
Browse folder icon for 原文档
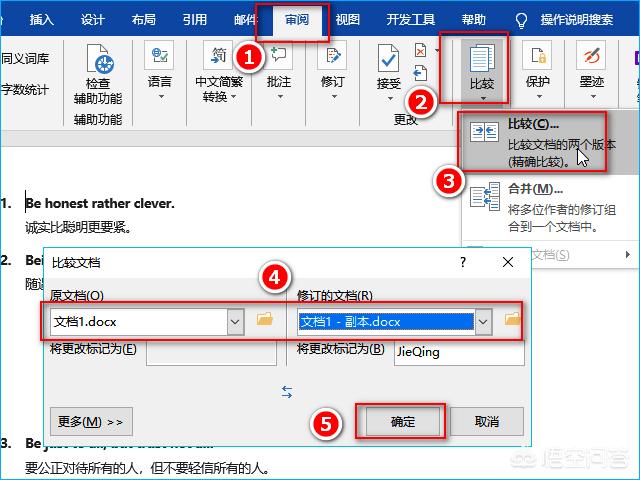pos(264,319)
